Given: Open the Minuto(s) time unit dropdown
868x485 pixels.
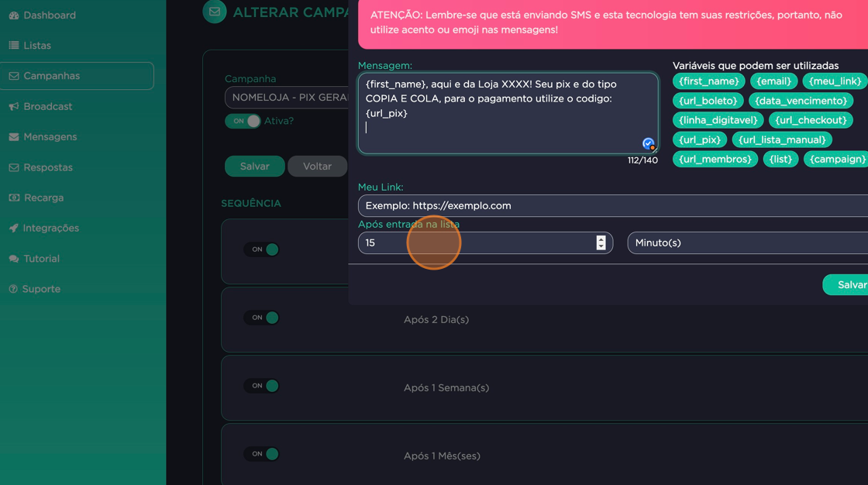Looking at the screenshot, I should pyautogui.click(x=747, y=243).
